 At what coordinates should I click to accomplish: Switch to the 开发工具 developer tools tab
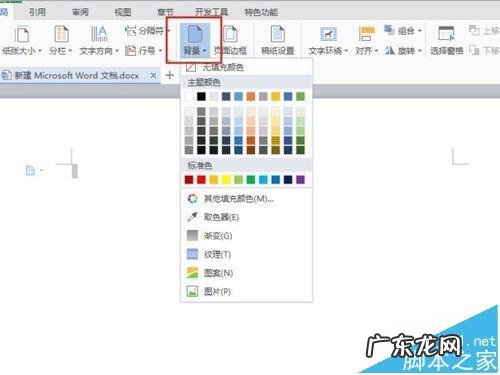[x=211, y=12]
